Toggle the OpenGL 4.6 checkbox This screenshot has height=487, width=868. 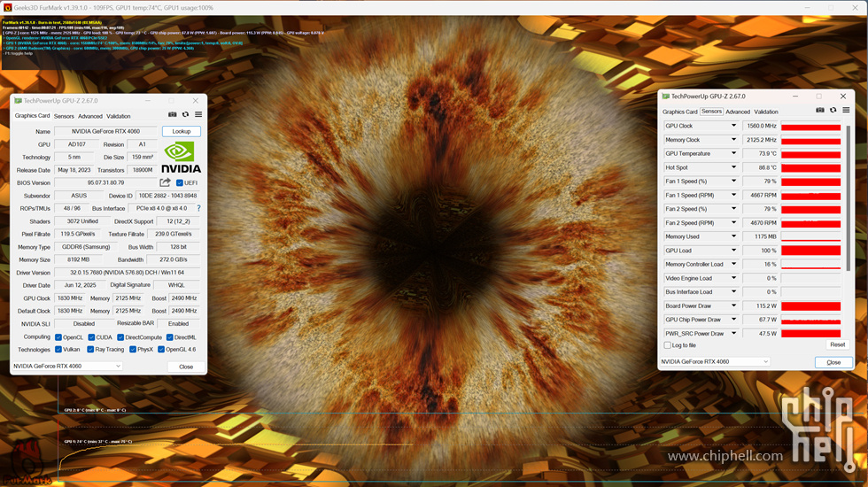point(161,349)
